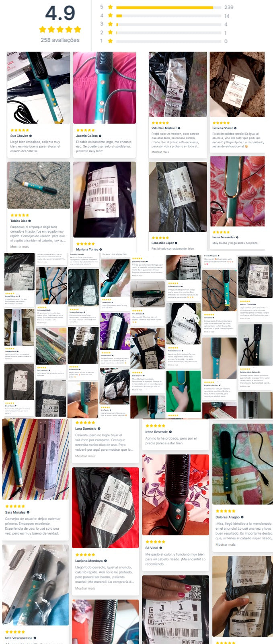273x644 pixels.
Task: Expand Valentina Martínez's review with Mostrar mais
Action: 160,152
